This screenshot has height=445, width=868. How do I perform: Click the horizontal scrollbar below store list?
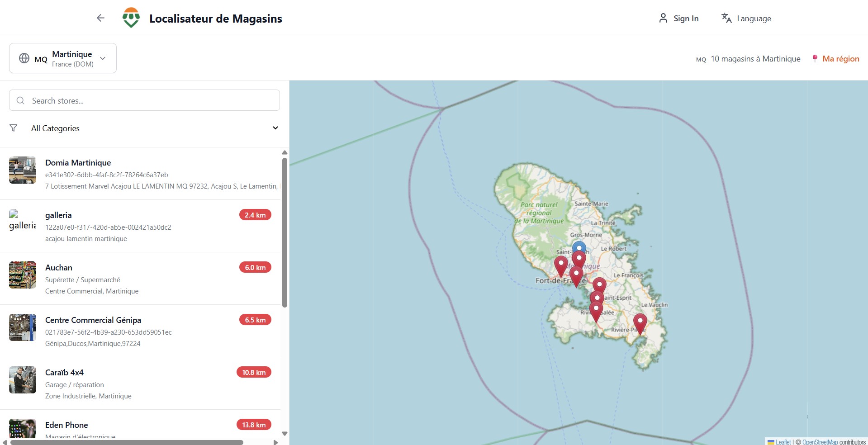(x=127, y=442)
